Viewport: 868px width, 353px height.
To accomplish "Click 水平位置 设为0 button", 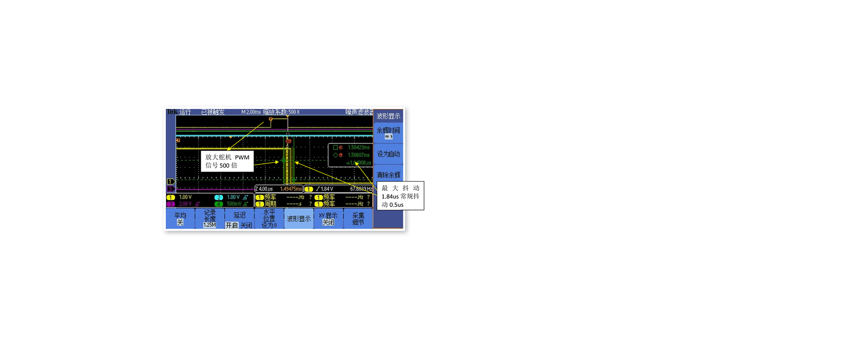I will [x=269, y=219].
